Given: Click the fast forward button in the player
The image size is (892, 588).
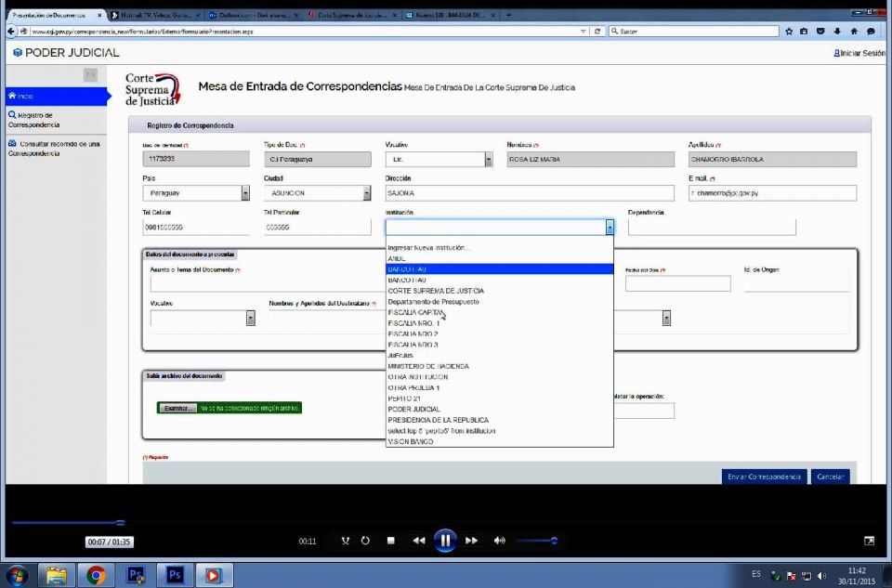Looking at the screenshot, I should (x=471, y=541).
